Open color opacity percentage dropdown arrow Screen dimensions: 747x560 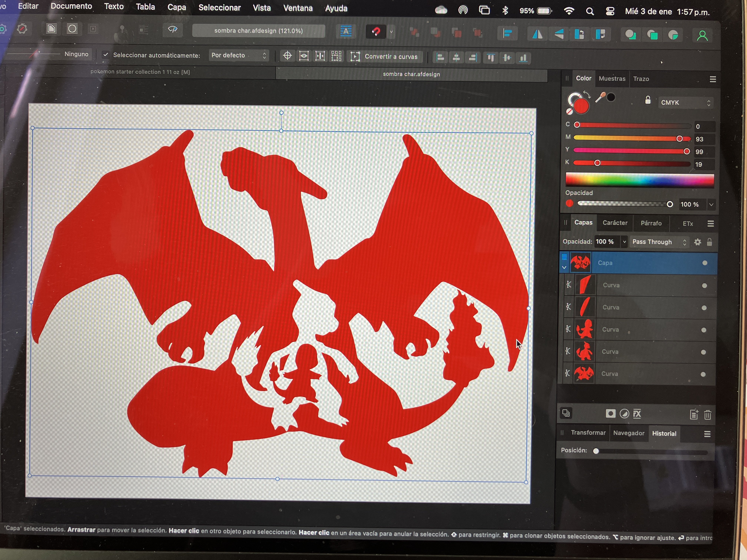tap(711, 205)
